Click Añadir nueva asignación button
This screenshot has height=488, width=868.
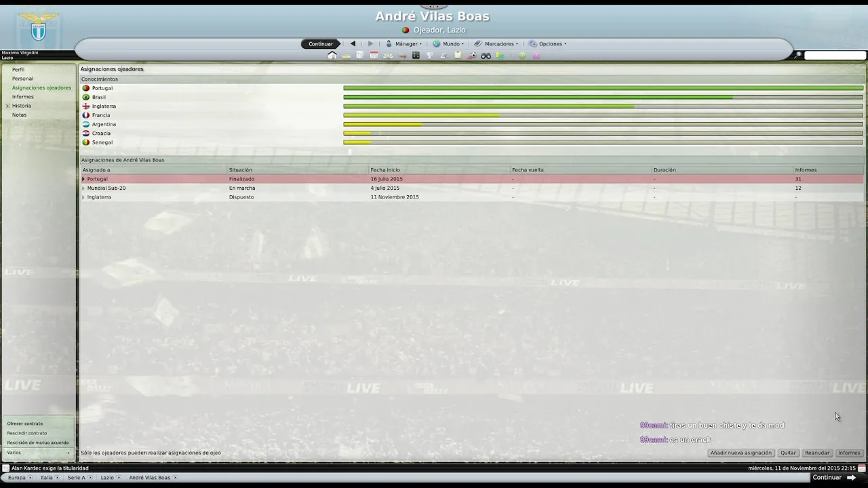(x=741, y=453)
